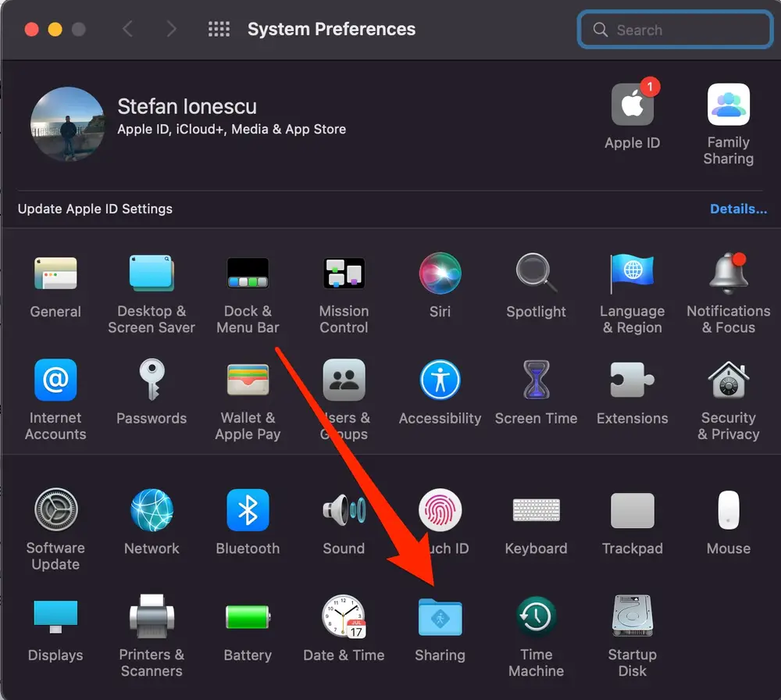781x700 pixels.
Task: Open Apple ID with notification badge
Action: coord(633,104)
